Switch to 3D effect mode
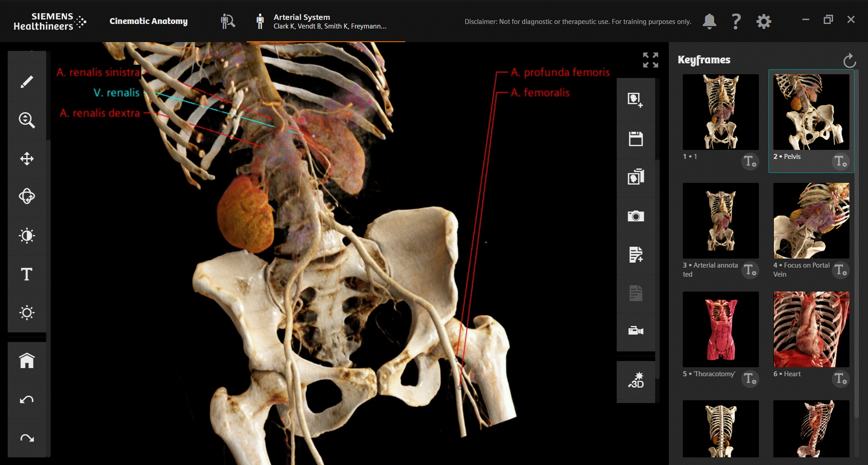The height and width of the screenshot is (465, 868). (636, 381)
